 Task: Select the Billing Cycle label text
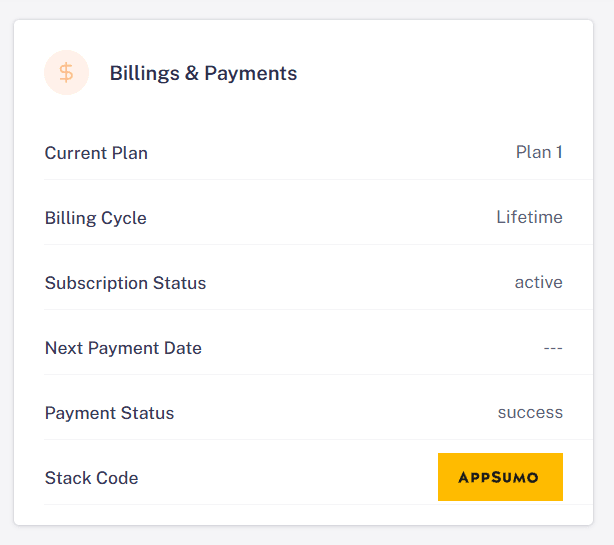pyautogui.click(x=96, y=218)
